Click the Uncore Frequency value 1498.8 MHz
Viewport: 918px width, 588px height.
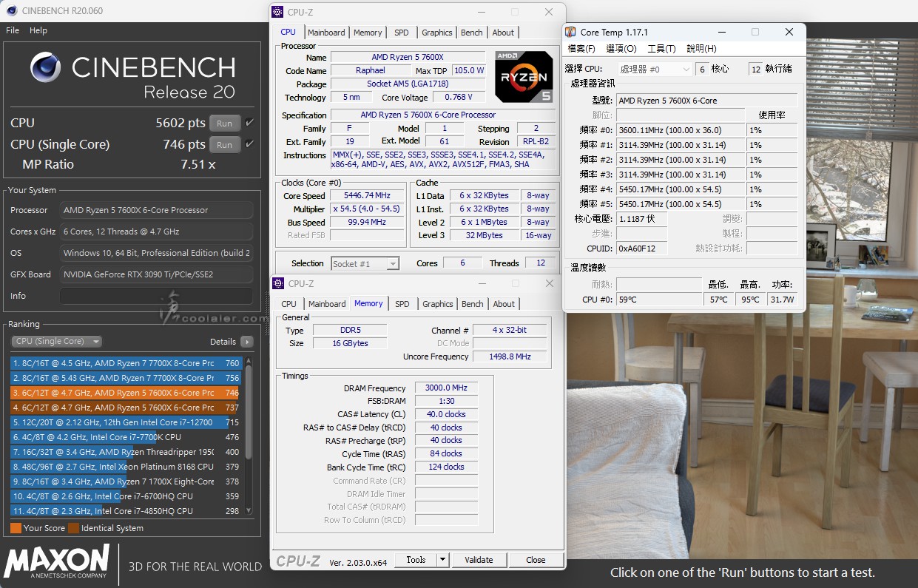(510, 356)
